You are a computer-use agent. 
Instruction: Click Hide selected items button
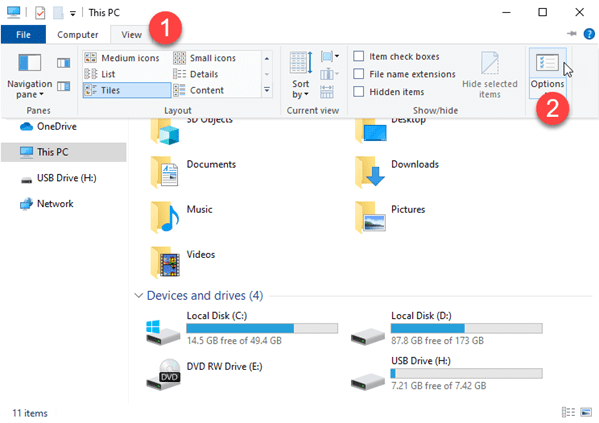pyautogui.click(x=490, y=75)
